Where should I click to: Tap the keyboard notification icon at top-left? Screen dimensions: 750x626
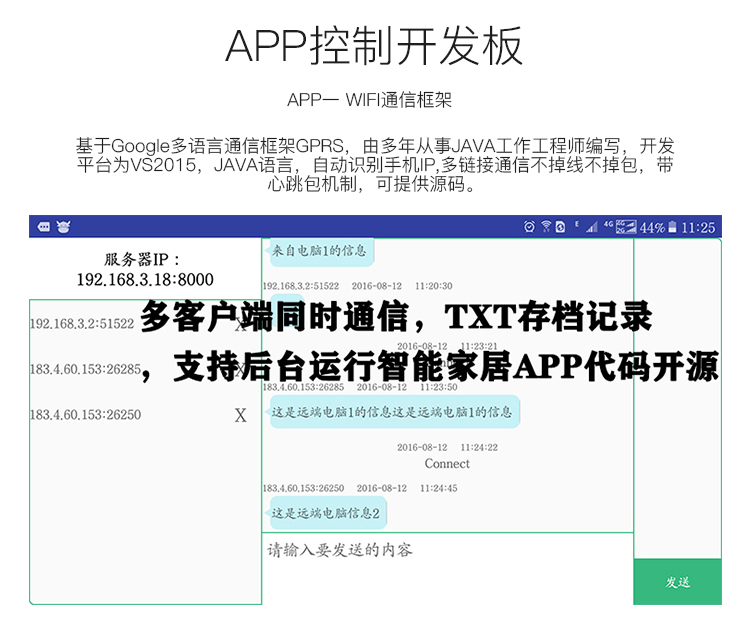coord(45,227)
